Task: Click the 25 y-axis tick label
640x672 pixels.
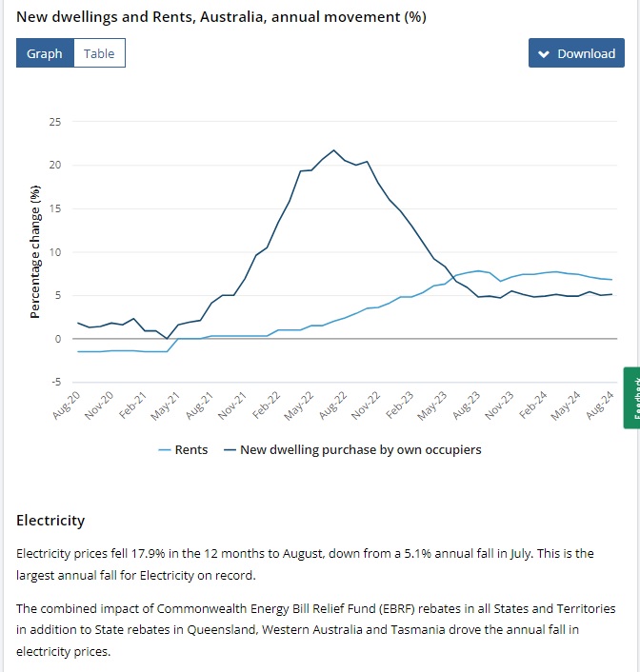Action: click(54, 122)
